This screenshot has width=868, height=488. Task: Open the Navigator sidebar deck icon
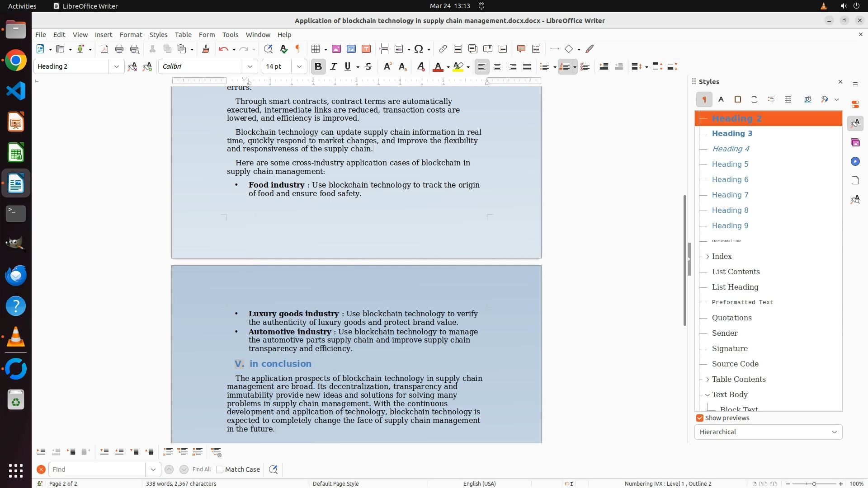click(855, 162)
